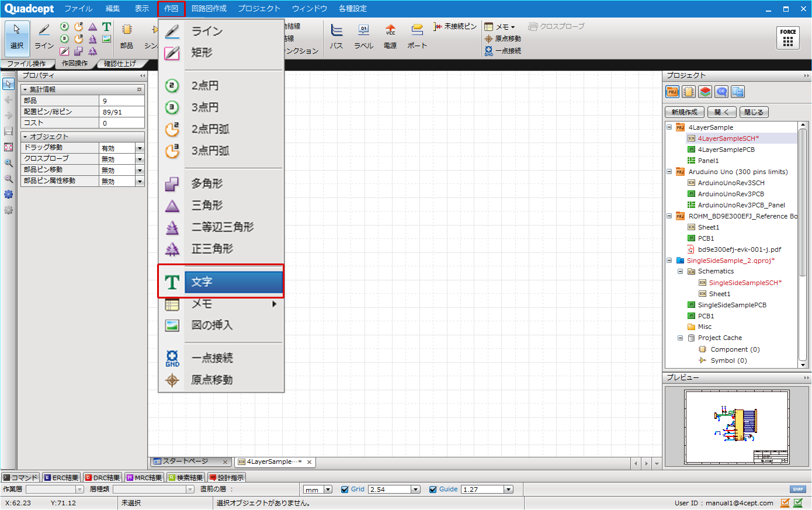Open the ドラッグ移動 value dropdown
The height and width of the screenshot is (510, 812).
tap(140, 148)
